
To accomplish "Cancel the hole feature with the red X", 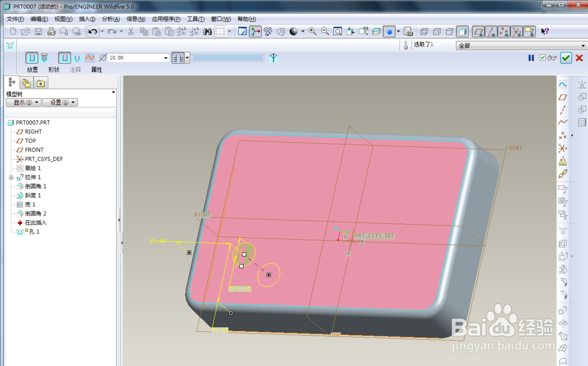I will point(579,58).
